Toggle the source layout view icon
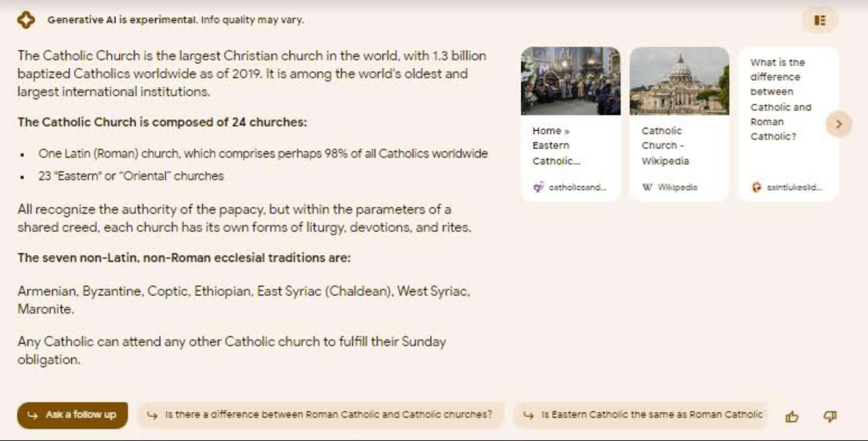868x441 pixels. pyautogui.click(x=820, y=21)
